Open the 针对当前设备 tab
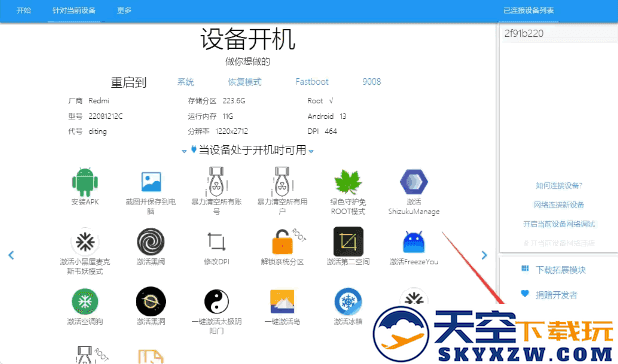The height and width of the screenshot is (364, 618). tap(74, 10)
